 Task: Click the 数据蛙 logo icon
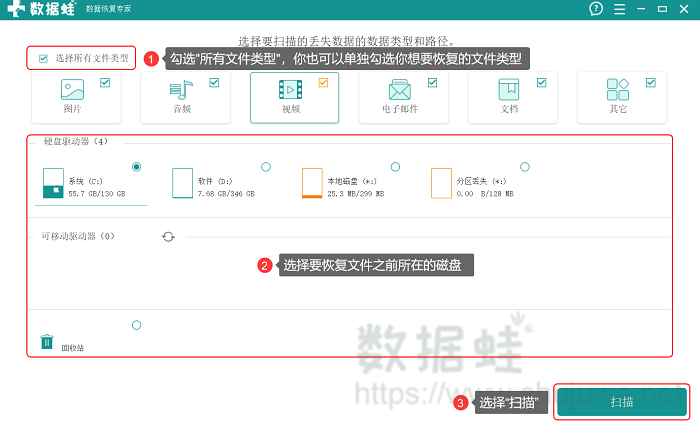[16, 9]
